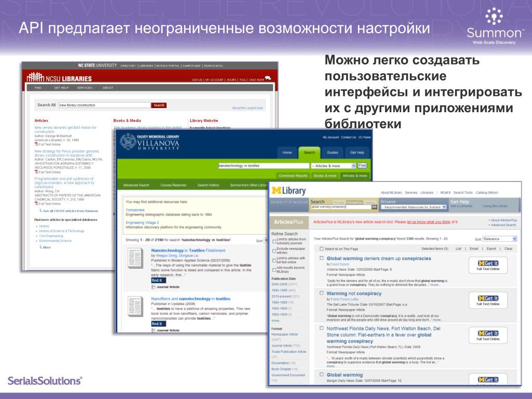Click MGet It button for Warming not conspiracy
This screenshot has height=399, width=532.
488,300
